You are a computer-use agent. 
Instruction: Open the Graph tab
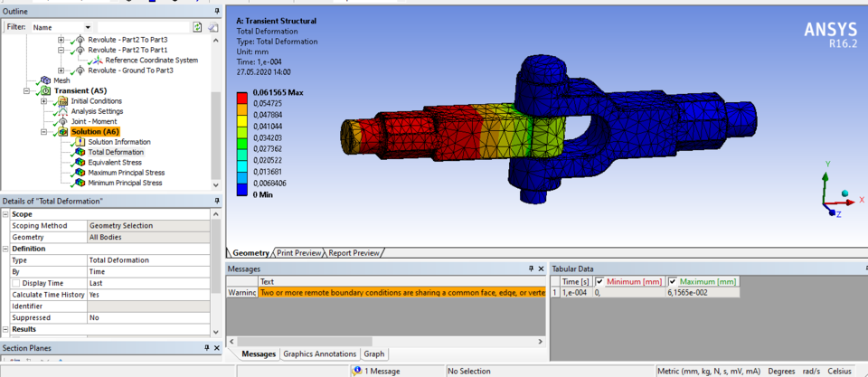(374, 353)
